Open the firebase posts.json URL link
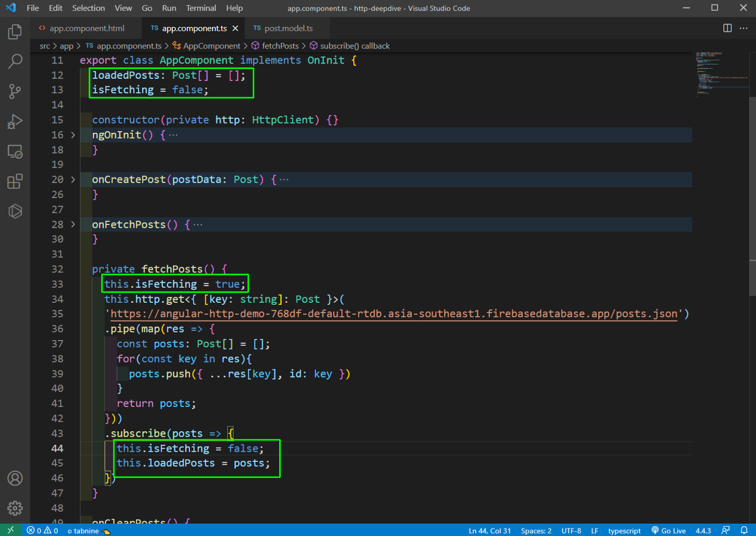This screenshot has height=536, width=756. click(394, 314)
